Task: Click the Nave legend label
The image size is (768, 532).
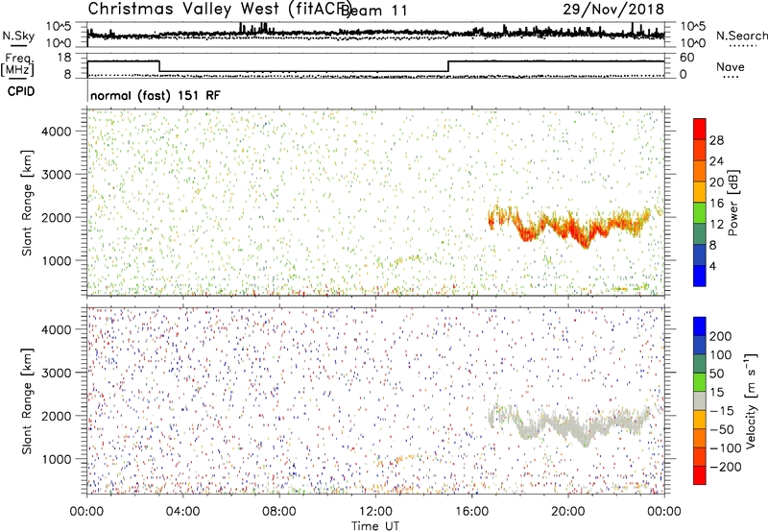Action: pos(731,67)
